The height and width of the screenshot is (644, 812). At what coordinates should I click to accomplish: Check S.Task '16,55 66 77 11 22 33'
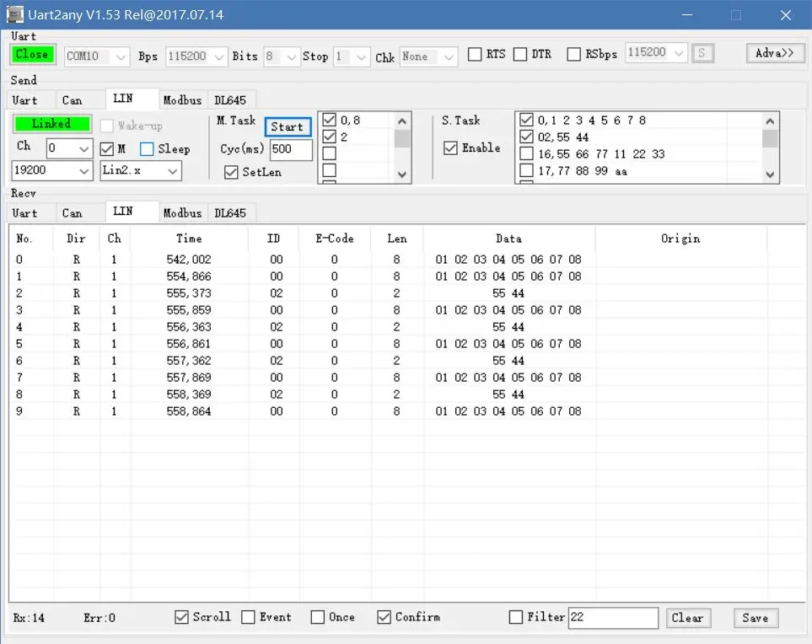coord(526,153)
